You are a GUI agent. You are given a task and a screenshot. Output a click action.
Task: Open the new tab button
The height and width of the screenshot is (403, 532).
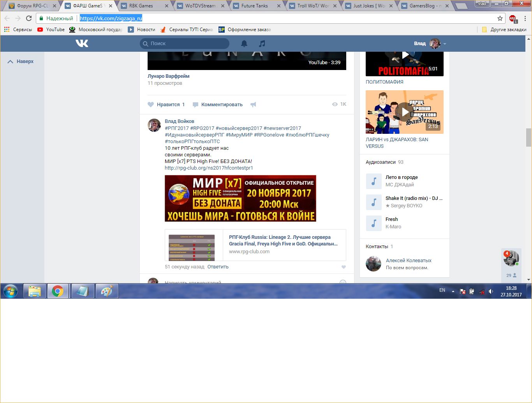(461, 6)
